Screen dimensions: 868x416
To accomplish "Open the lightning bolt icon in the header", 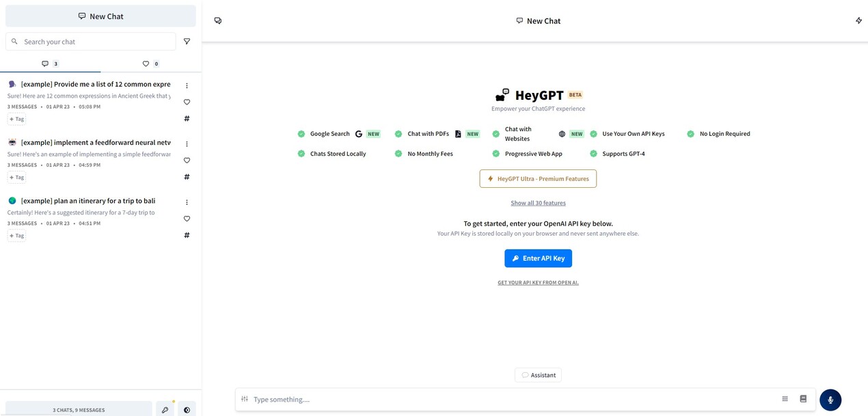I will [x=859, y=20].
